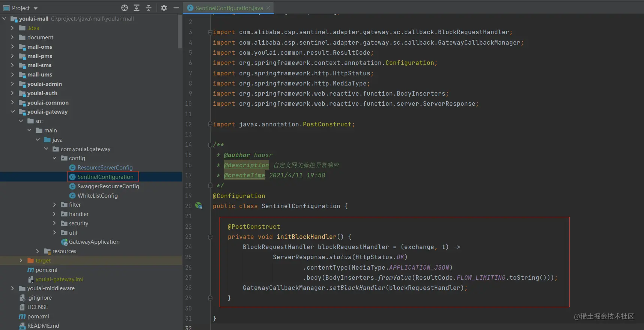Expand the document folder

pyautogui.click(x=12, y=37)
